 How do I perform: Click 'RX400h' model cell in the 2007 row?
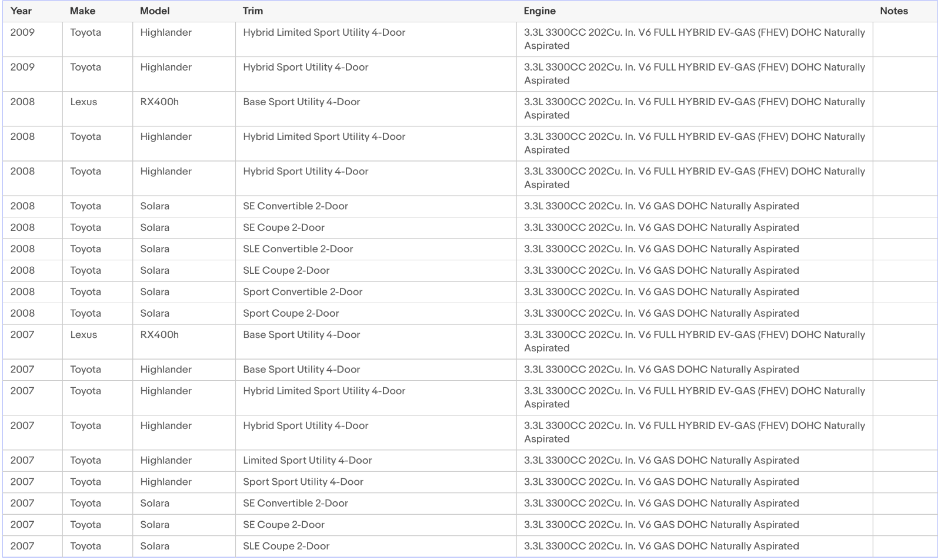pyautogui.click(x=159, y=334)
